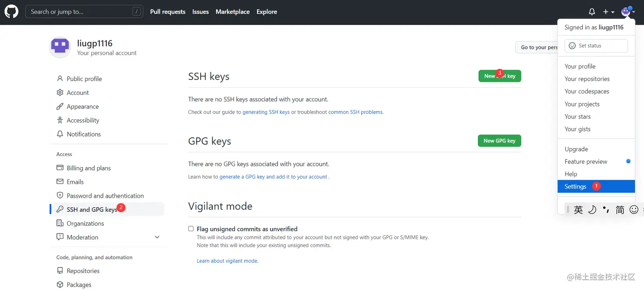Click the slash shortcut key hint
This screenshot has width=644, height=290.
[136, 11]
